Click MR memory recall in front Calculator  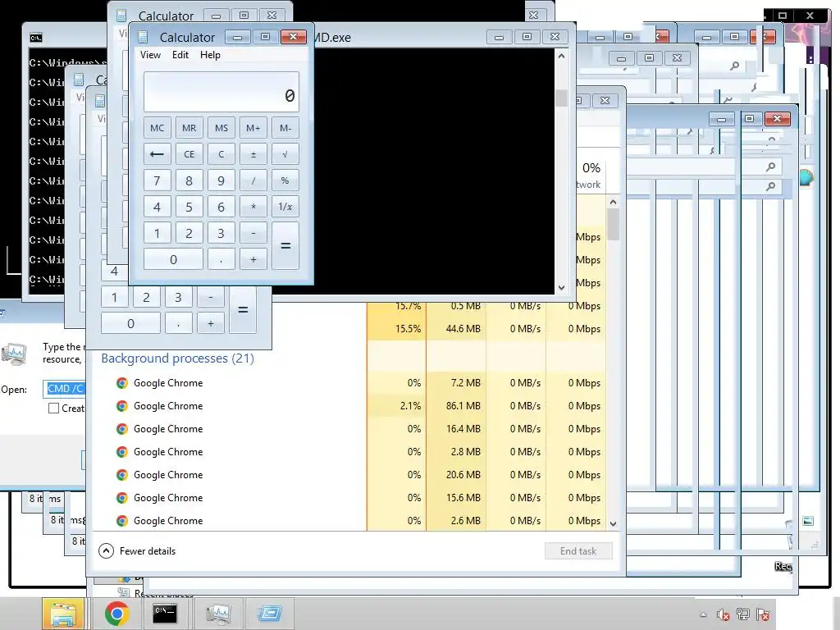click(189, 128)
